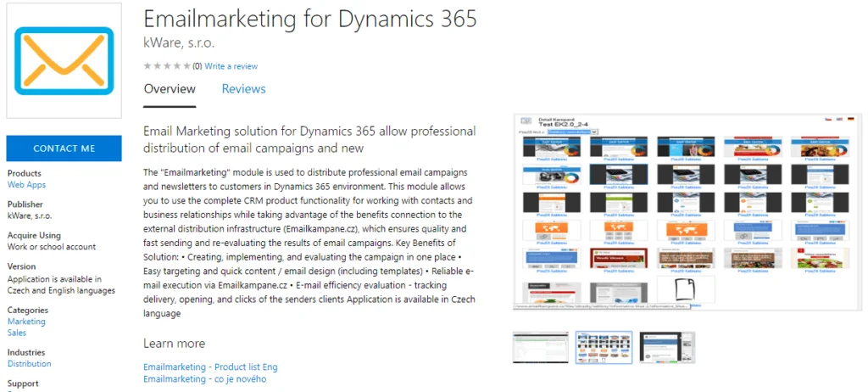Click kWare, s.r.o. publisher name under title

(179, 42)
